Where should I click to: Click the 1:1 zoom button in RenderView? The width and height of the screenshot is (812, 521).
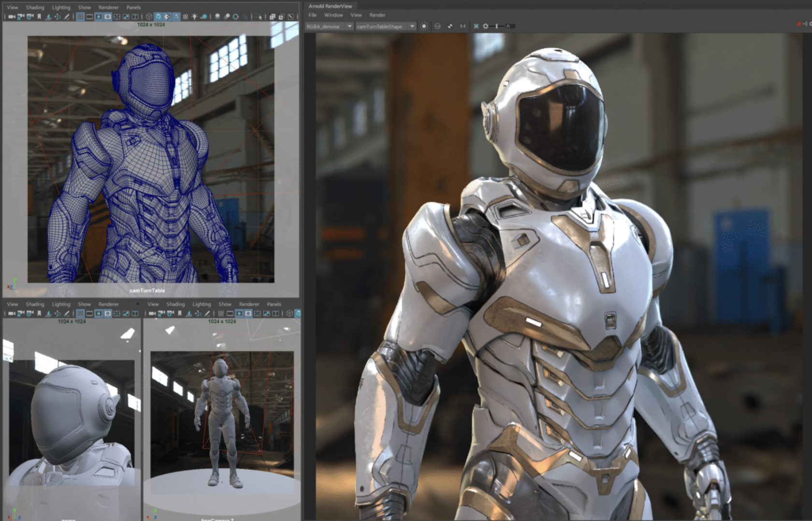pyautogui.click(x=463, y=26)
